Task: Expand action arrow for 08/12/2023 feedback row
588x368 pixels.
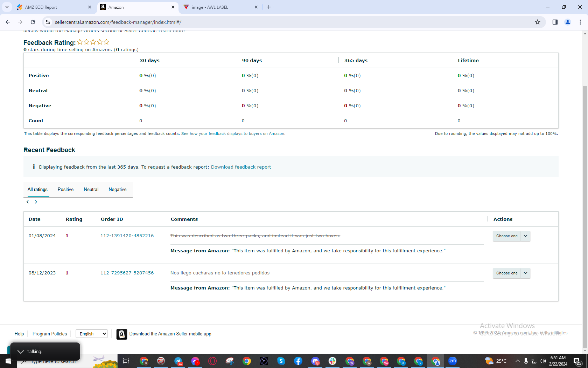Action: 526,273
